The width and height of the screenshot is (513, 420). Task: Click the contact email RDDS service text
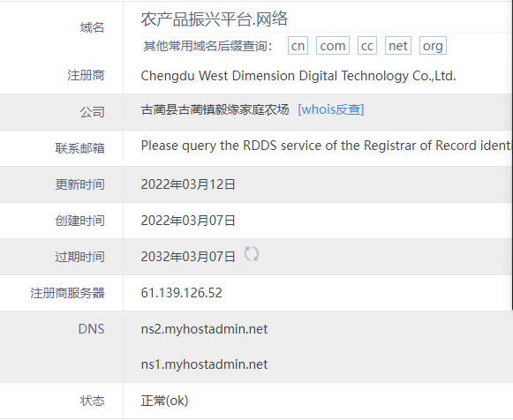point(326,146)
